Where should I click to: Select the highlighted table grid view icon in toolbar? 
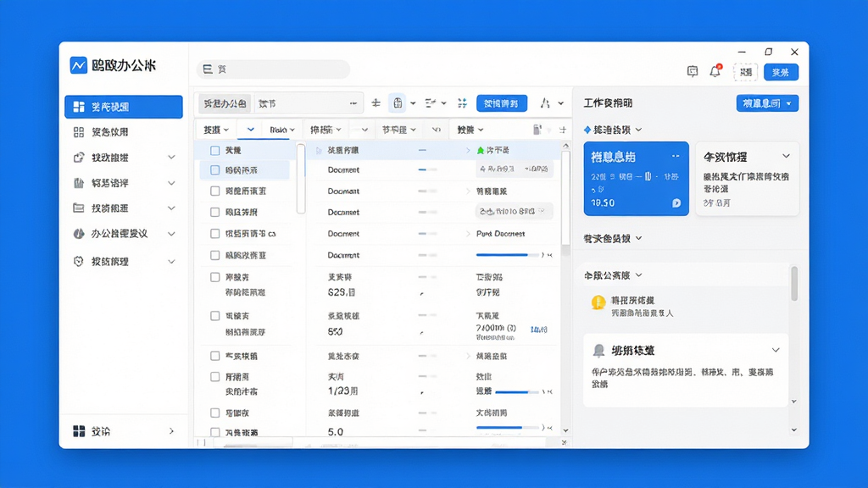pyautogui.click(x=398, y=103)
